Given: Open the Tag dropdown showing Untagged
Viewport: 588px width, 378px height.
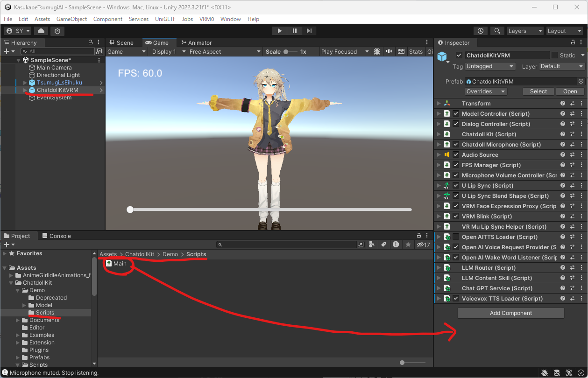Looking at the screenshot, I should 490,66.
